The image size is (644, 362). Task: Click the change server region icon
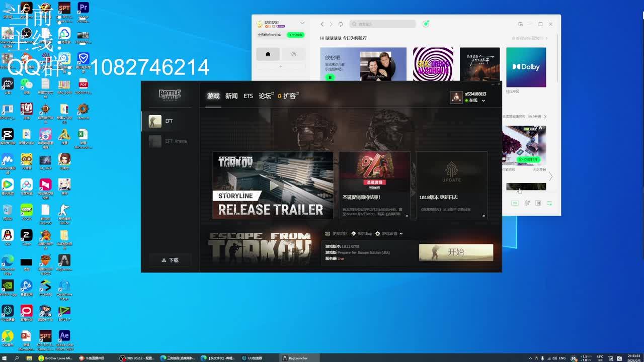coord(328,234)
